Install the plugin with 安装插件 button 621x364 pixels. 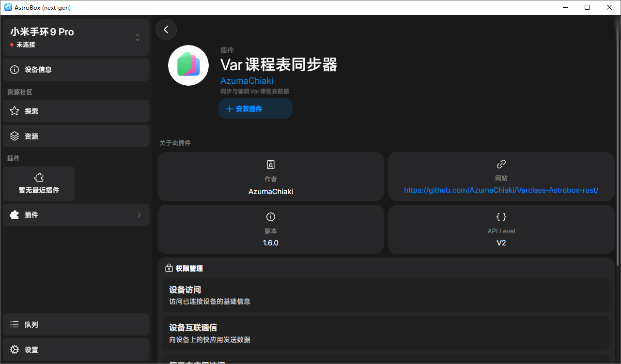pyautogui.click(x=255, y=109)
